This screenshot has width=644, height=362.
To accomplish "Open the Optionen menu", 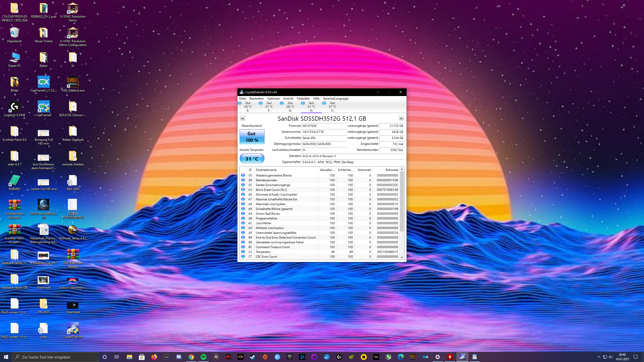I will pyautogui.click(x=273, y=99).
